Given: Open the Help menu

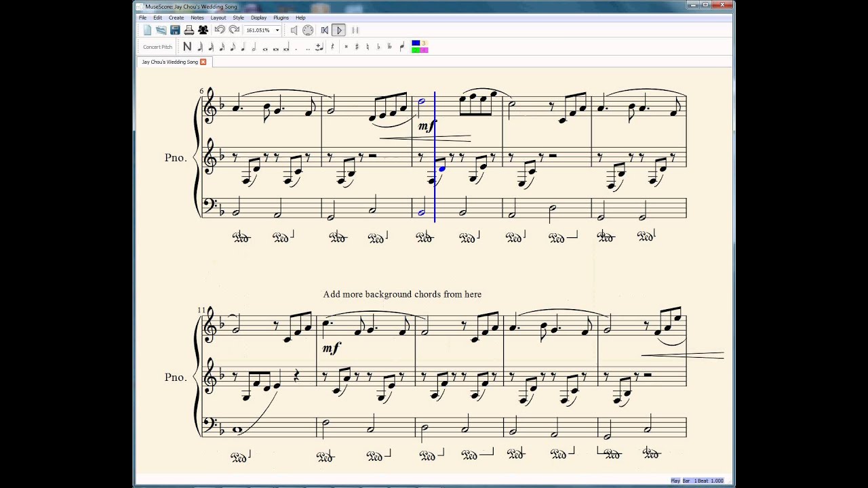Looking at the screenshot, I should (300, 18).
